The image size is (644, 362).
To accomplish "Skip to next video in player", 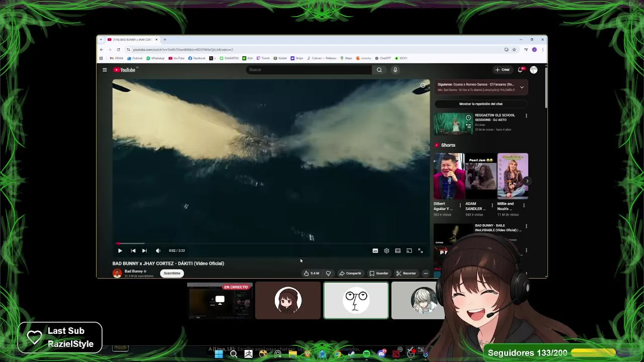I will tap(144, 250).
